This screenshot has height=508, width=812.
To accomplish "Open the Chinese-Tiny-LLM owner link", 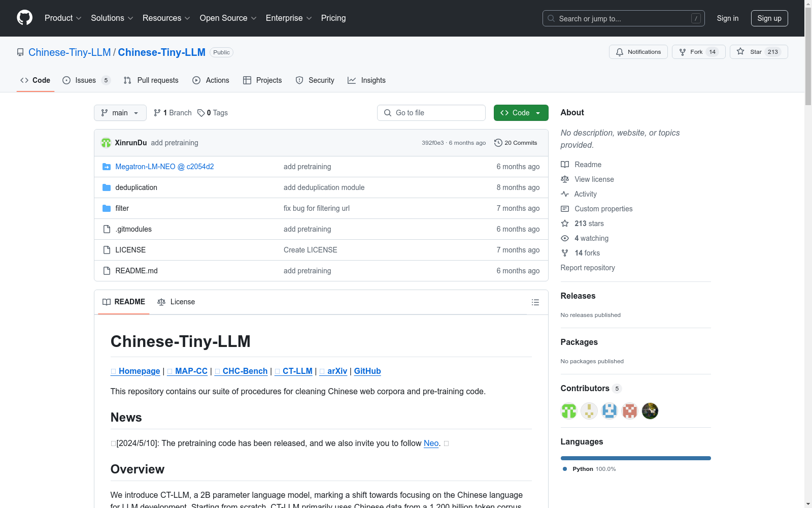I will point(70,52).
